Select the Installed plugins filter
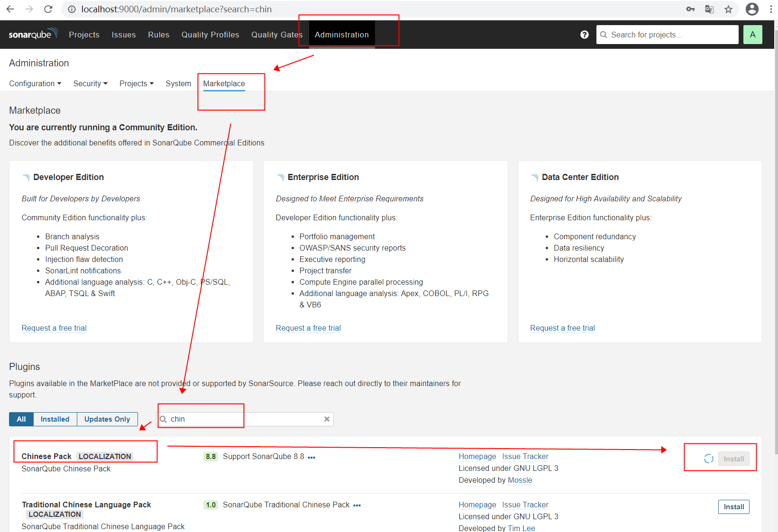The image size is (778, 532). [55, 419]
